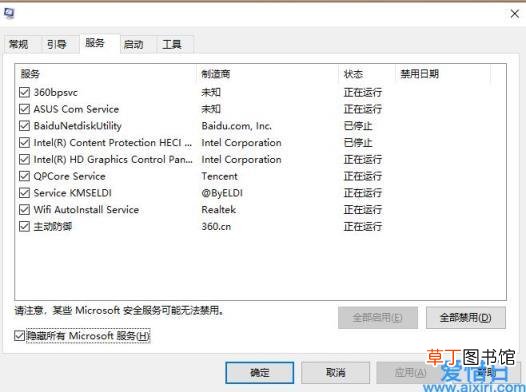Close the System Configuration dialog
Viewport: 526px width, 392px height.
(515, 14)
